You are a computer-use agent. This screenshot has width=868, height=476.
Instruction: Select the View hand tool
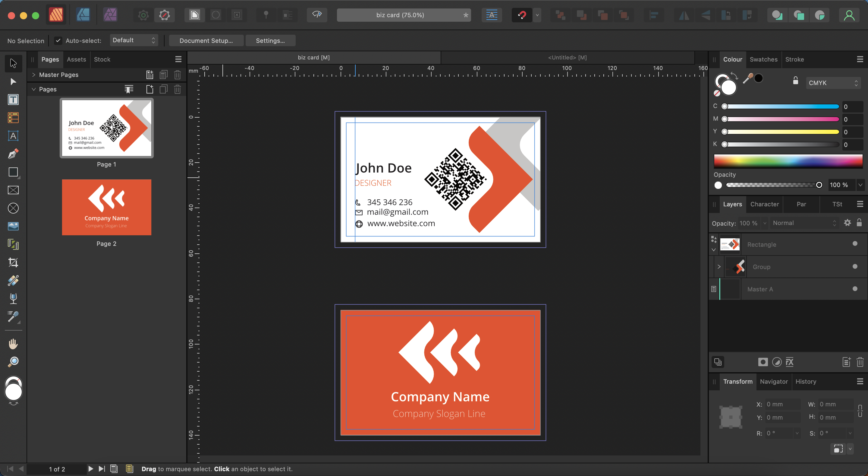13,344
